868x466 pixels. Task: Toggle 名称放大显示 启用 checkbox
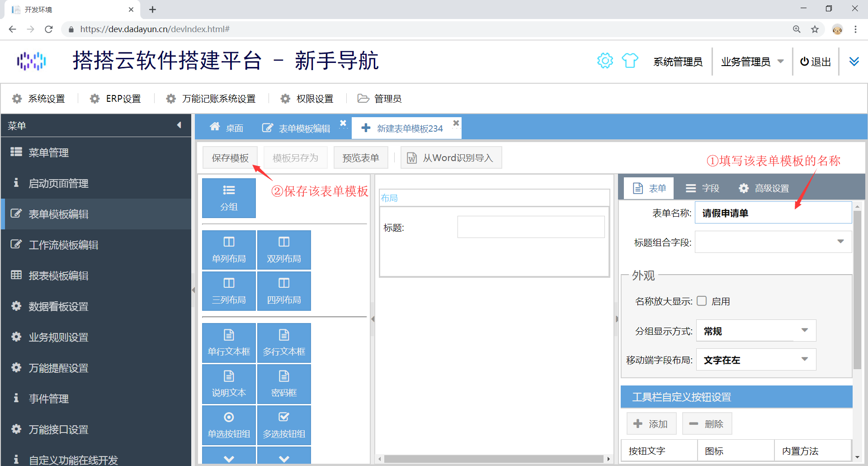(702, 301)
